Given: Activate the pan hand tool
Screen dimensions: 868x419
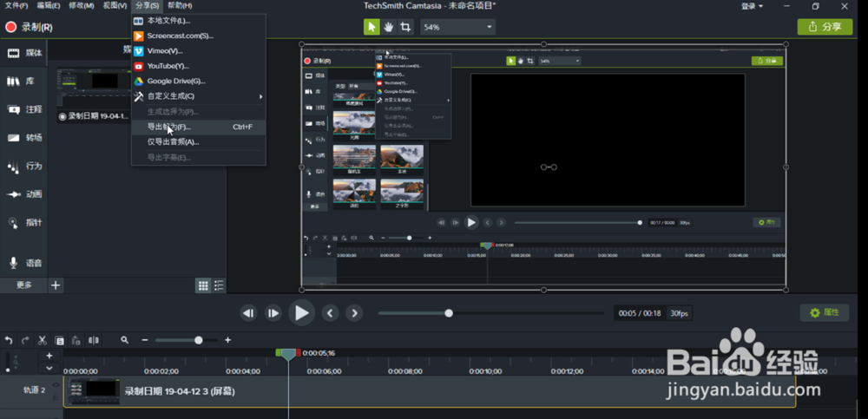Looking at the screenshot, I should pos(389,27).
